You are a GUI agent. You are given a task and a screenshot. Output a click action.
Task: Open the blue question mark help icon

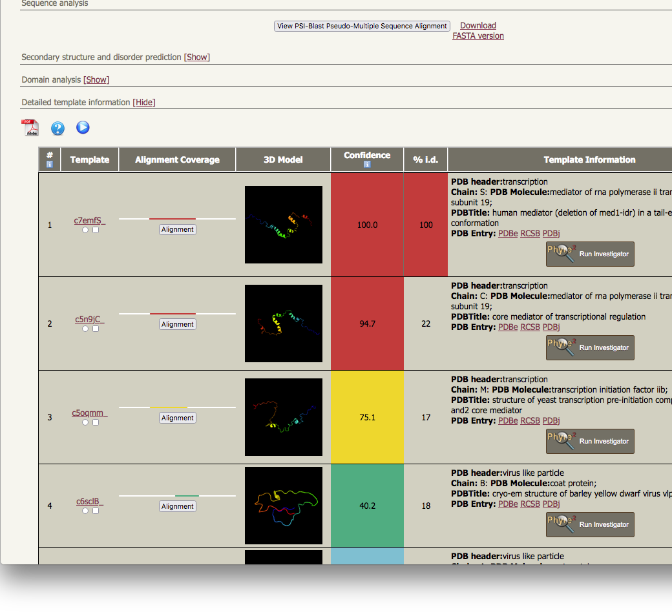point(58,128)
